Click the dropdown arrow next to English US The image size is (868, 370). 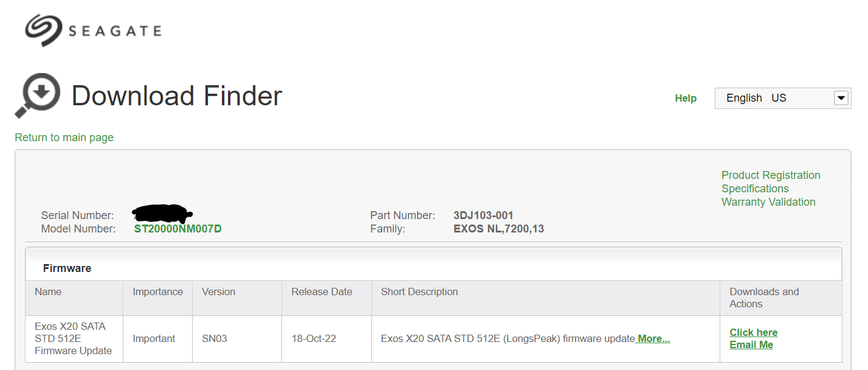(x=842, y=97)
